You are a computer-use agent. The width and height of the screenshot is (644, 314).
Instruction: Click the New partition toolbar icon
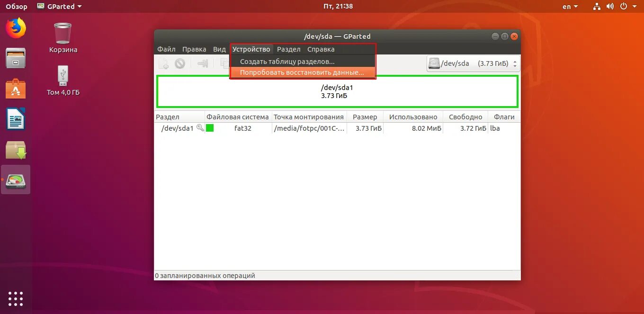tap(163, 63)
